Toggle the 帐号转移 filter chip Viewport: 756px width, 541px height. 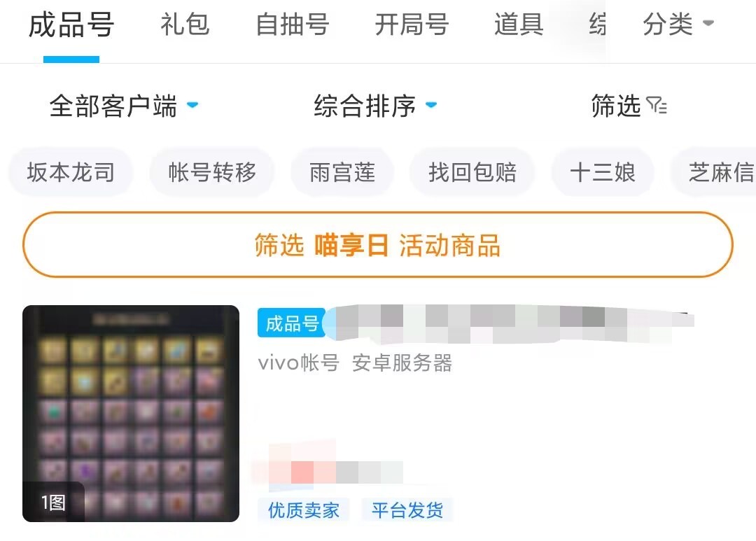(x=212, y=172)
